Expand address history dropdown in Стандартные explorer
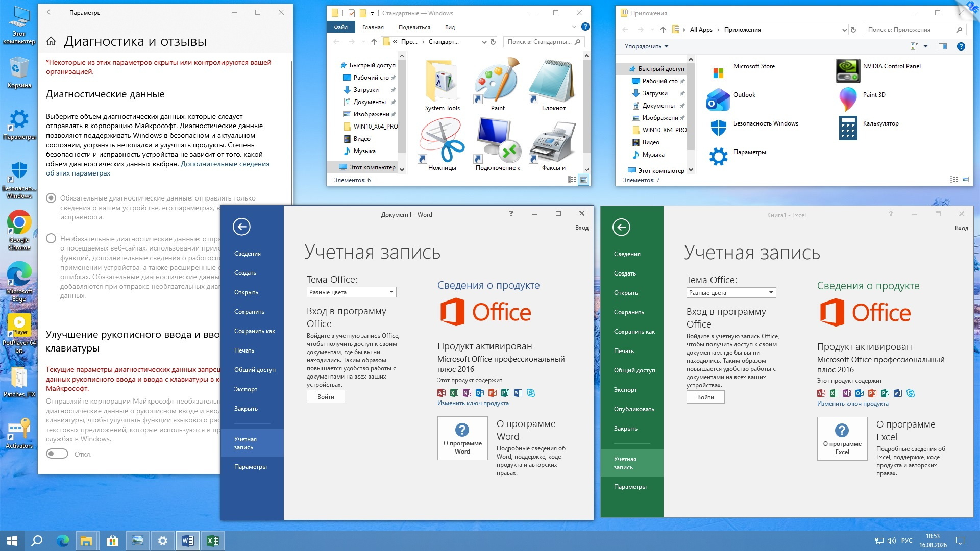The width and height of the screenshot is (980, 551). (x=484, y=42)
